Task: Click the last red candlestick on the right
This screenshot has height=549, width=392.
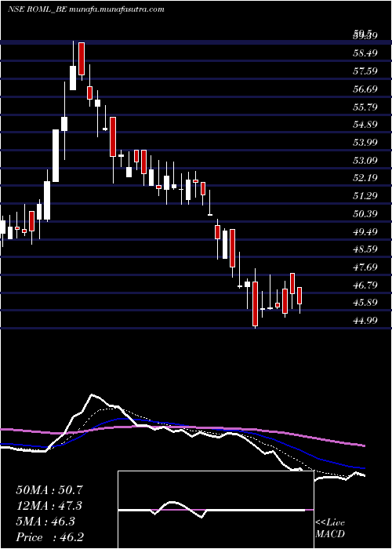Action: (299, 296)
